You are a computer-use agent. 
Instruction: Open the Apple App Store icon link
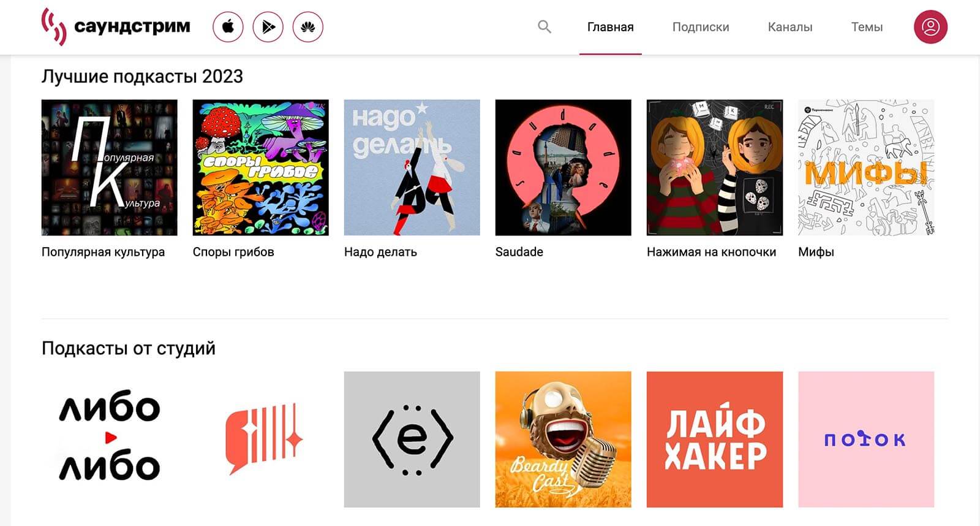(228, 27)
